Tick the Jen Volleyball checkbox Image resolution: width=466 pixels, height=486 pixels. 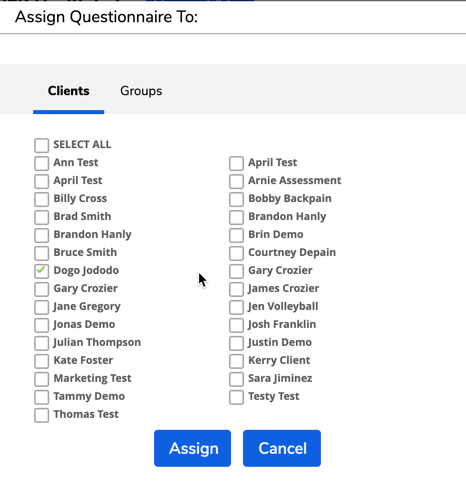point(236,307)
